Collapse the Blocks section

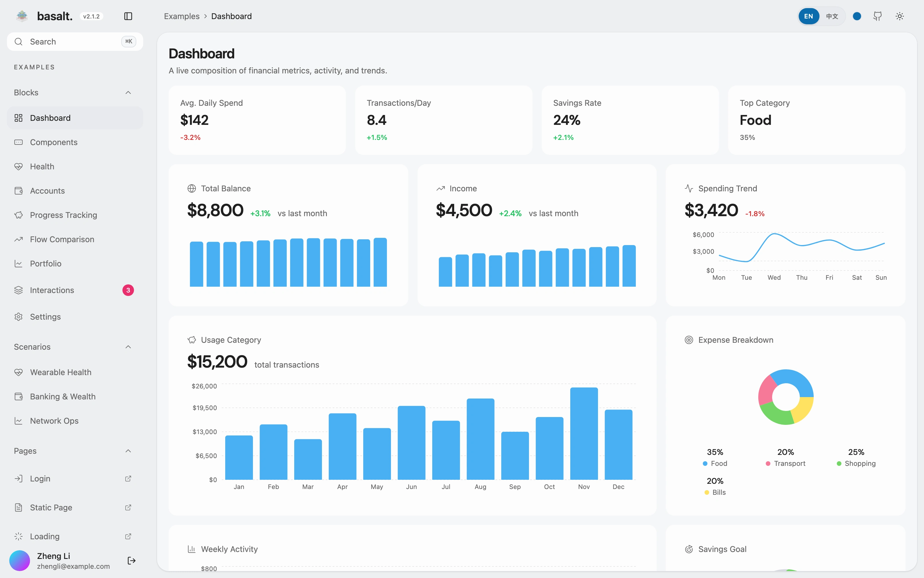pos(75,92)
